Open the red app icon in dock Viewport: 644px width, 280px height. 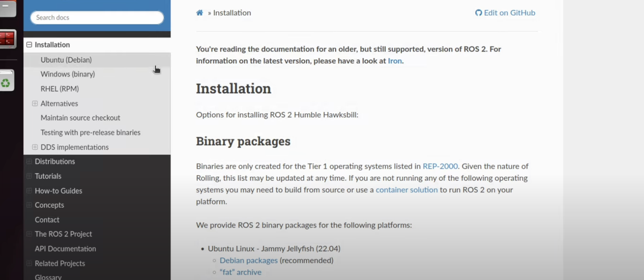[x=7, y=38]
